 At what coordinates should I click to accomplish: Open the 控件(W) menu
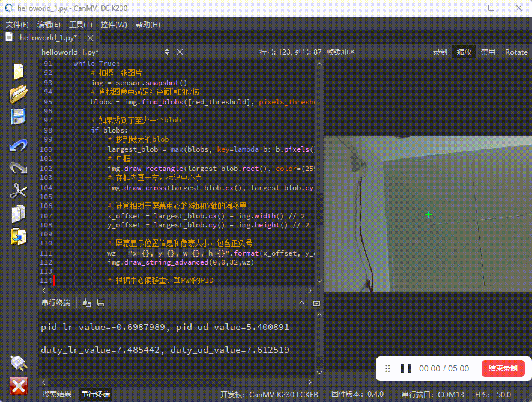[x=113, y=25]
